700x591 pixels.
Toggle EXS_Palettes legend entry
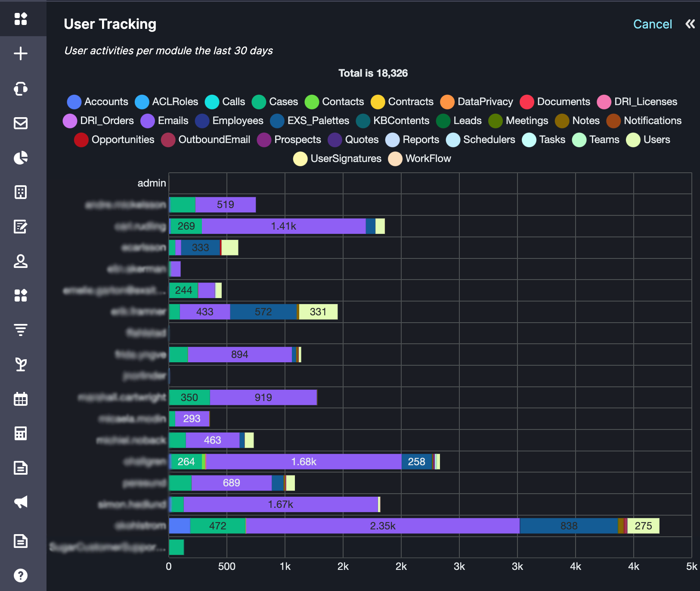pos(310,121)
